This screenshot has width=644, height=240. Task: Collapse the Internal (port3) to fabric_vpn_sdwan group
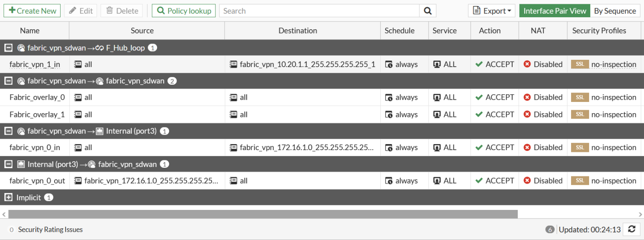8,164
